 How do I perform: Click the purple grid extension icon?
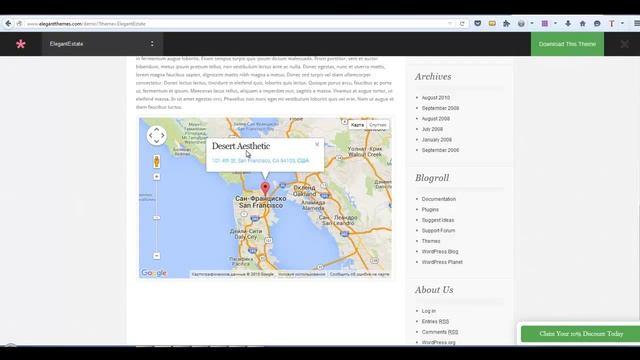pos(544,24)
